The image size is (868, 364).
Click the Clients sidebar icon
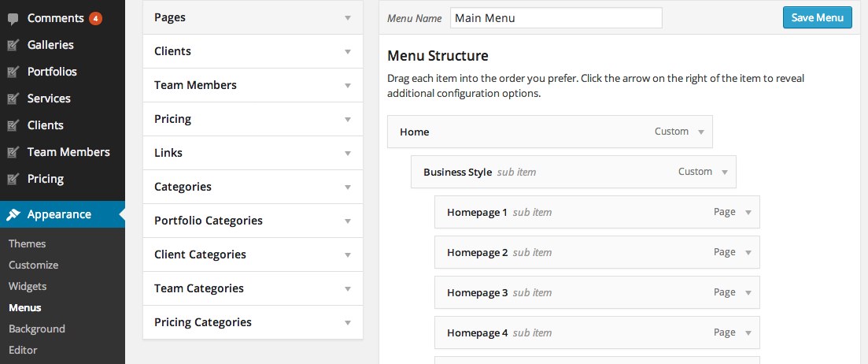click(13, 125)
